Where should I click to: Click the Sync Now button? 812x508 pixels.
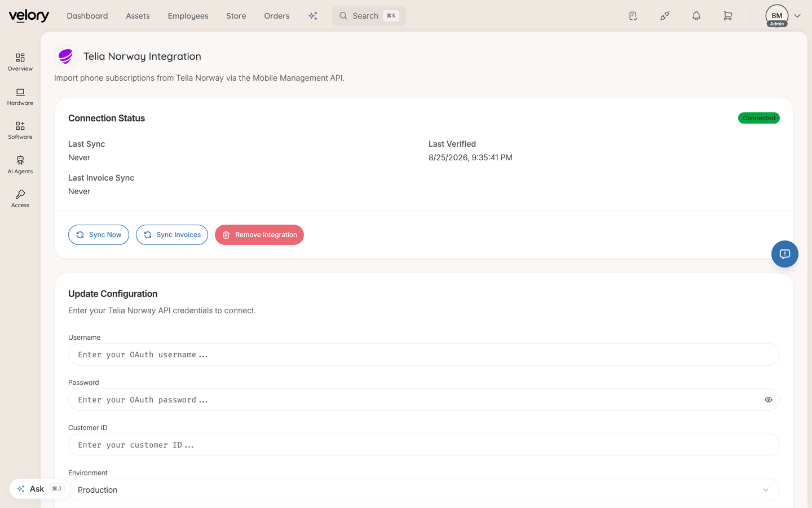(99, 235)
